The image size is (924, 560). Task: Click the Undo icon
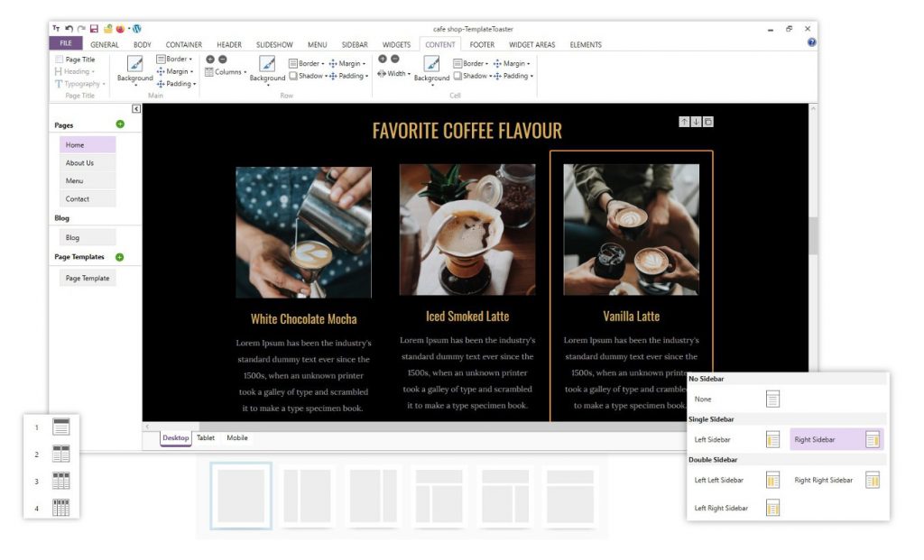pos(67,29)
